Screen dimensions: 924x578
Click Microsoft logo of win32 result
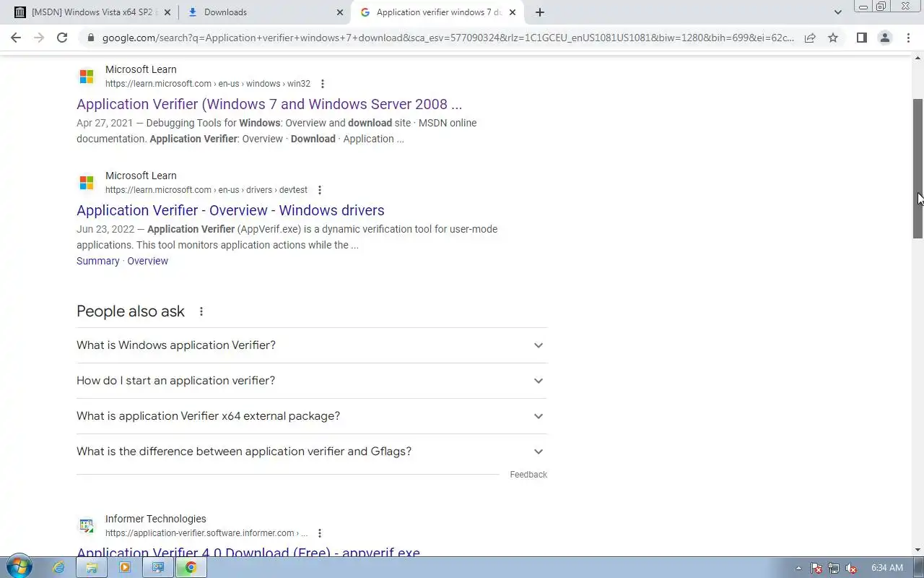point(87,76)
